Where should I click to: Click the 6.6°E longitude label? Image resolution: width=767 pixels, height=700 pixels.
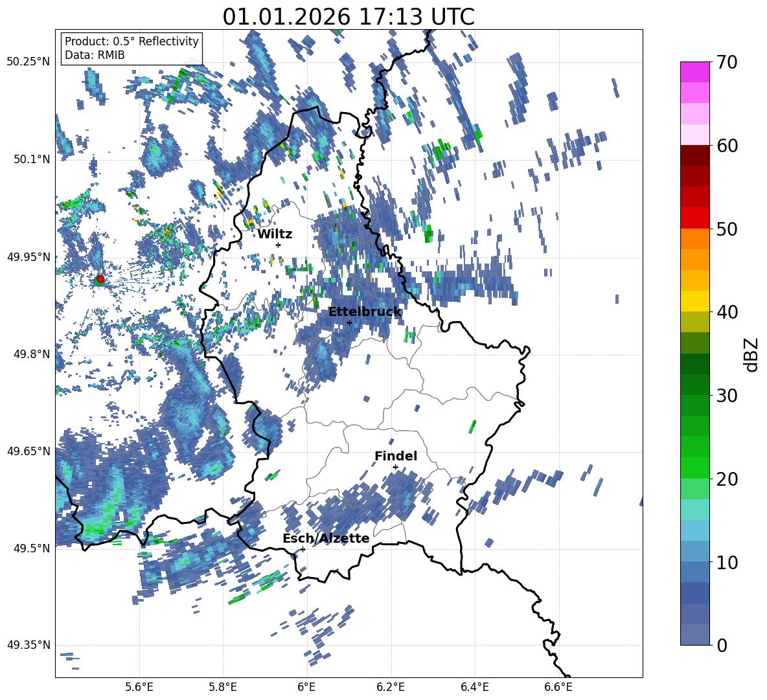558,687
